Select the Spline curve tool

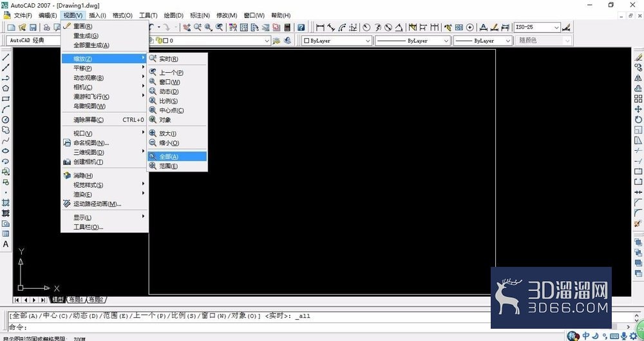click(x=5, y=141)
